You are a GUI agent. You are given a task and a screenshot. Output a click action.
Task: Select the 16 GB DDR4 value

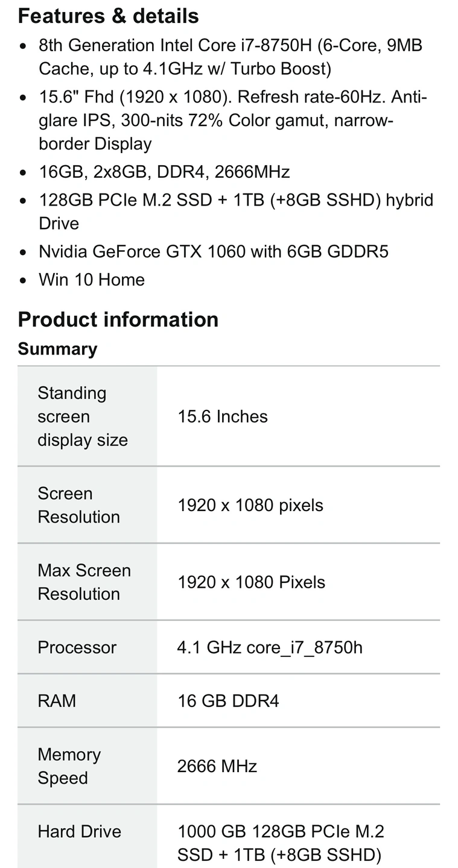(228, 701)
